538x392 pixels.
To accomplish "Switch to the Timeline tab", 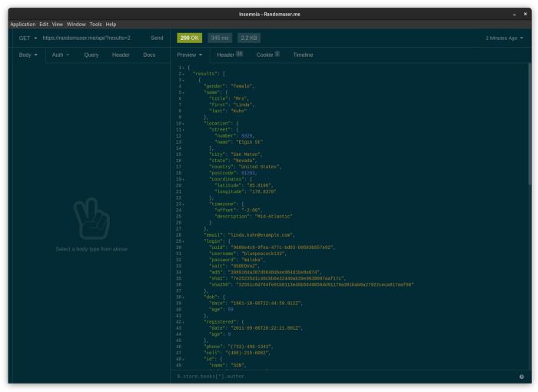I will pyautogui.click(x=303, y=55).
